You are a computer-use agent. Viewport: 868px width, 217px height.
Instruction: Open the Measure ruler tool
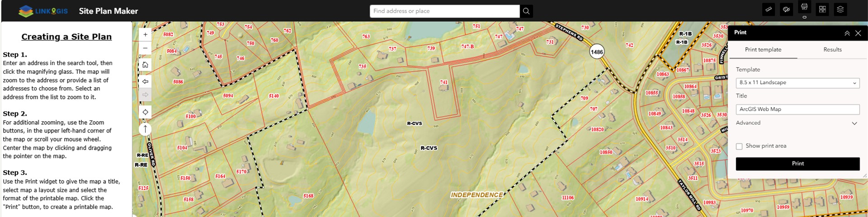(769, 9)
